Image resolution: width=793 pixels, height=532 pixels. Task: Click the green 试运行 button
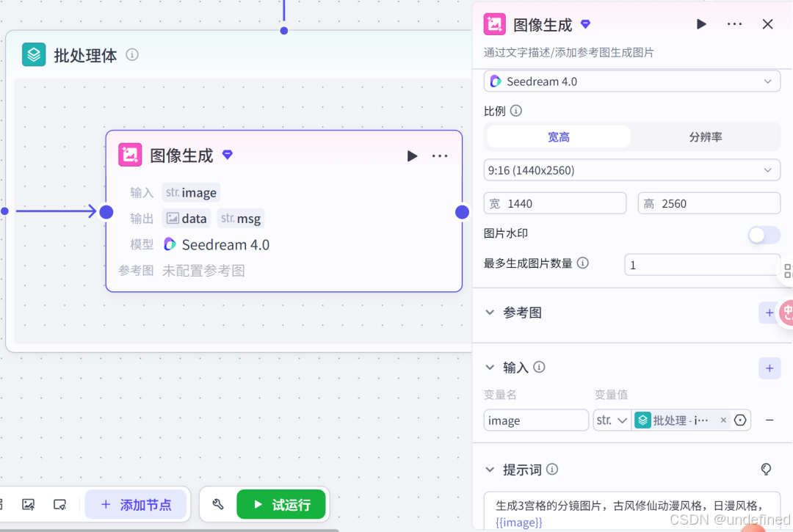tap(281, 504)
